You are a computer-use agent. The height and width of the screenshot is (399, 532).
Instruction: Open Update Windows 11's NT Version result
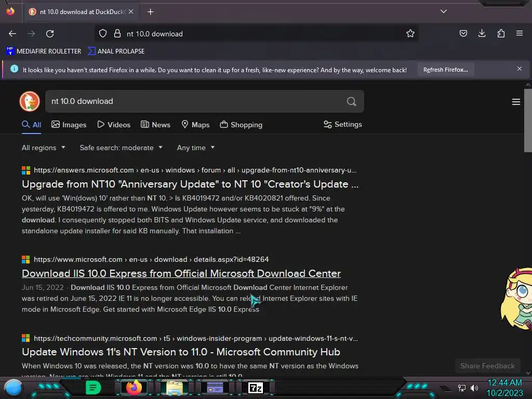click(x=181, y=352)
